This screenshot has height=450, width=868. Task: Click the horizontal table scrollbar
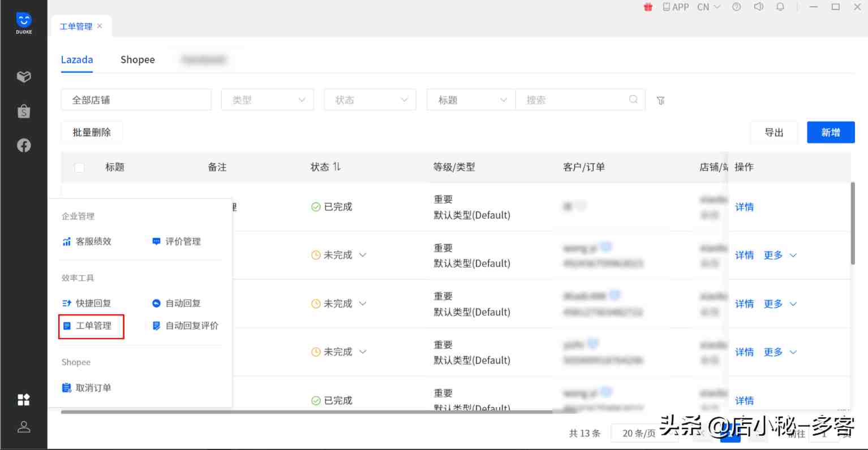click(x=307, y=412)
